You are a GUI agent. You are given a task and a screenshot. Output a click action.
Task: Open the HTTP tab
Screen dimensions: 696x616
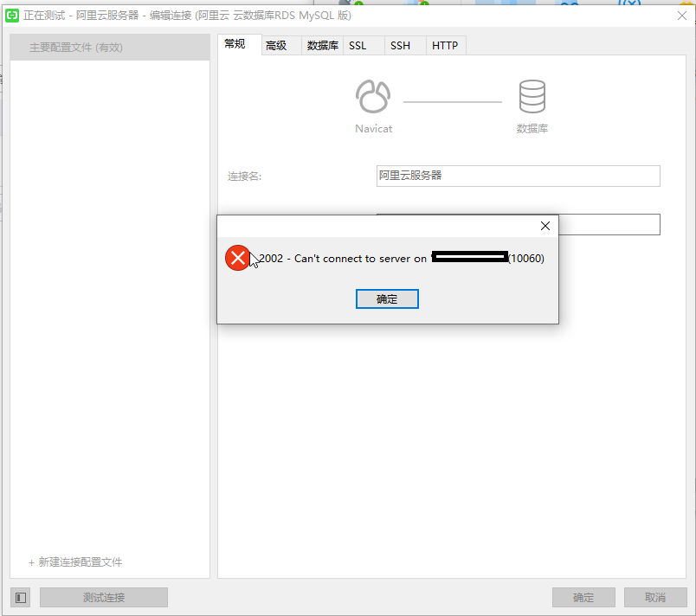pos(446,45)
